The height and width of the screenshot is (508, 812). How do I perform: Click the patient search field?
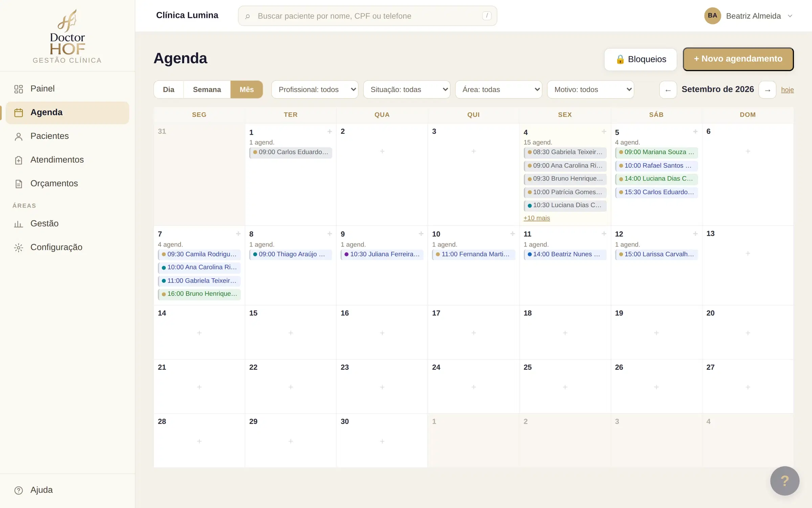point(367,16)
